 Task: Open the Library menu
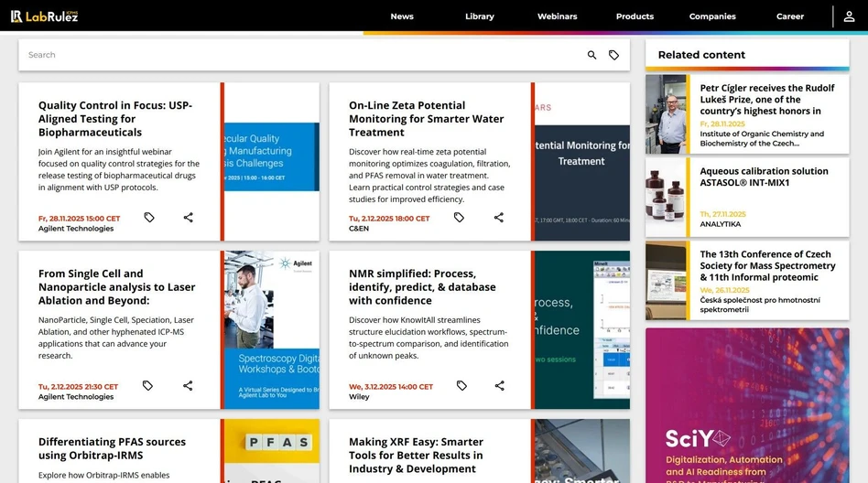coord(480,16)
